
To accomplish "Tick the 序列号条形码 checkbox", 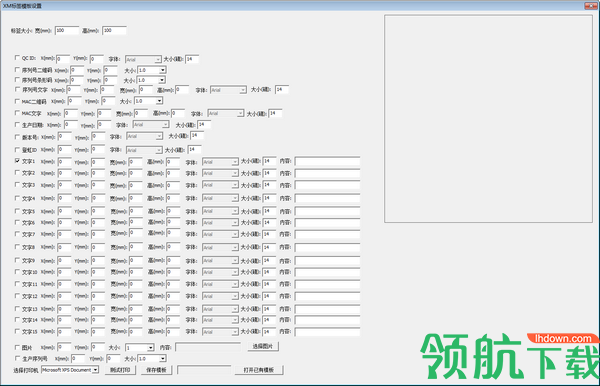I will point(17,80).
